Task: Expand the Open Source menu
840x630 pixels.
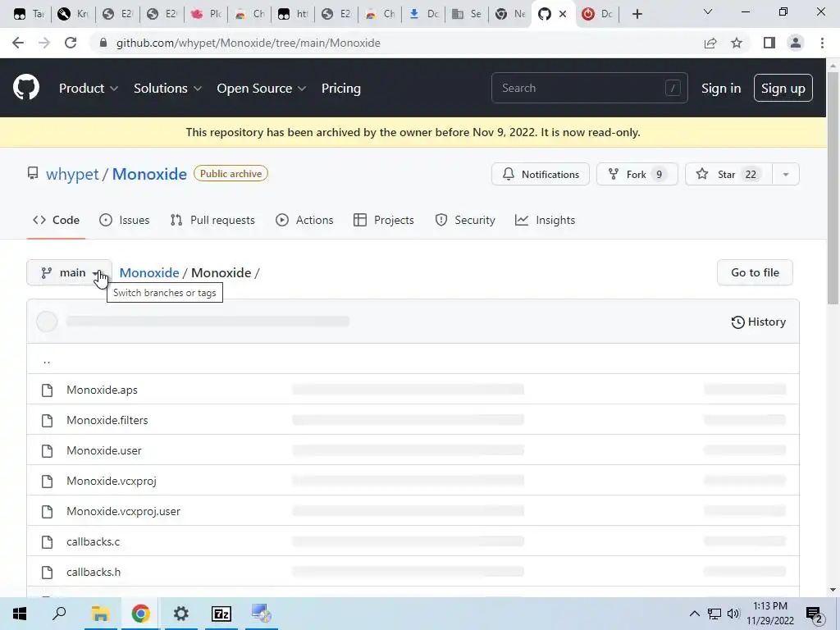Action: click(x=262, y=89)
